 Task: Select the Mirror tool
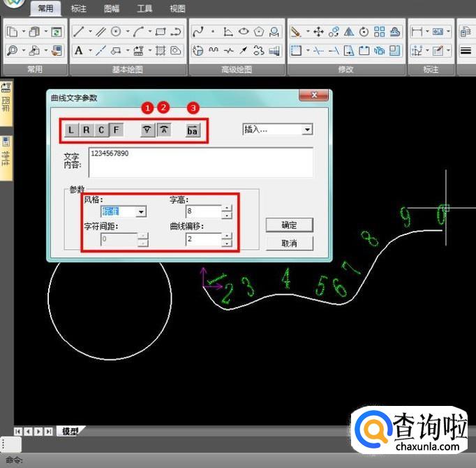[x=349, y=31]
